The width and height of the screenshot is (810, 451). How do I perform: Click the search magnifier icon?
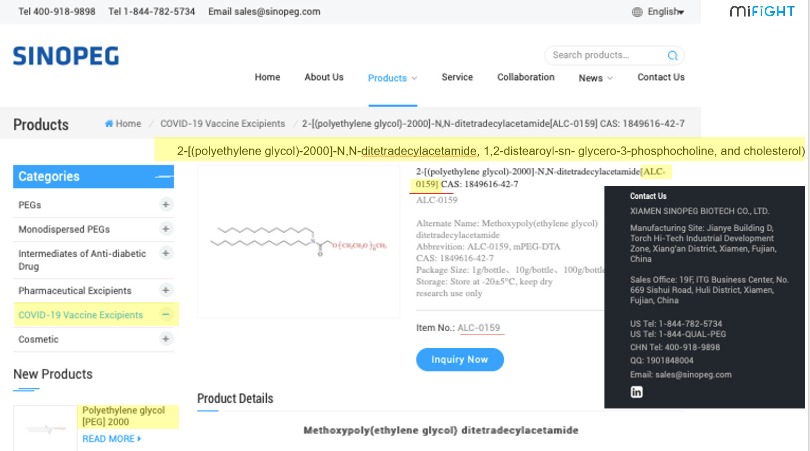[673, 56]
